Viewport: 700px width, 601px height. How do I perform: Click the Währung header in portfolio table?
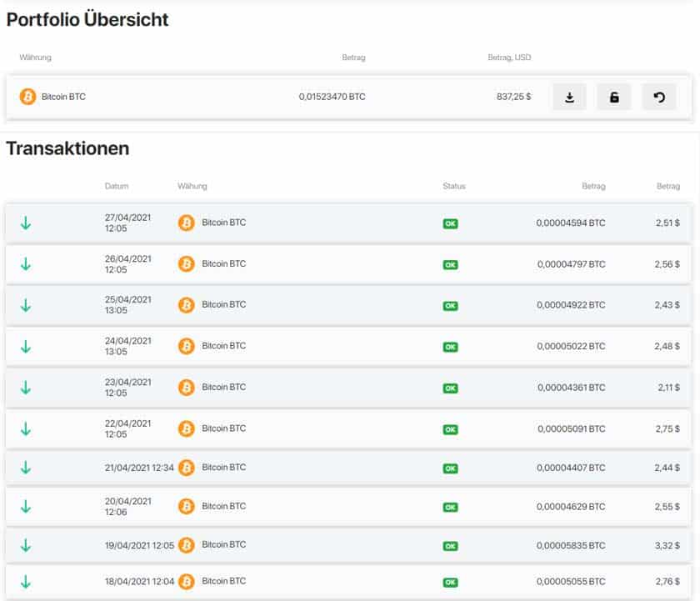pos(35,58)
